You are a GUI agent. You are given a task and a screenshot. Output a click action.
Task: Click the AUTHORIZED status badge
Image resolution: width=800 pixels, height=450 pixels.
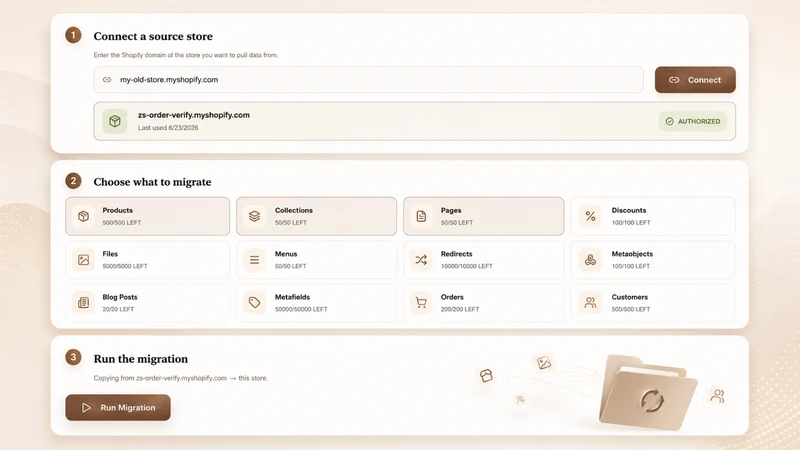pos(693,121)
